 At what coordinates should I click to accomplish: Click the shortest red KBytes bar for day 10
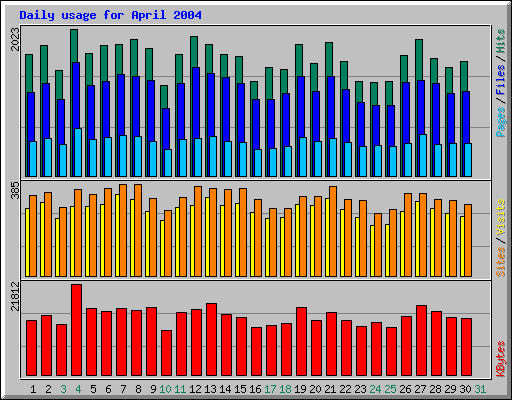(x=166, y=353)
